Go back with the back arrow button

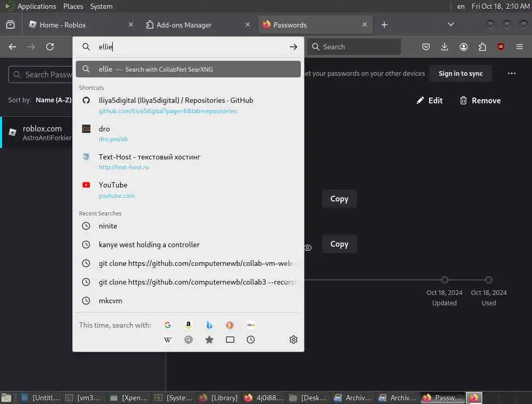pyautogui.click(x=12, y=47)
